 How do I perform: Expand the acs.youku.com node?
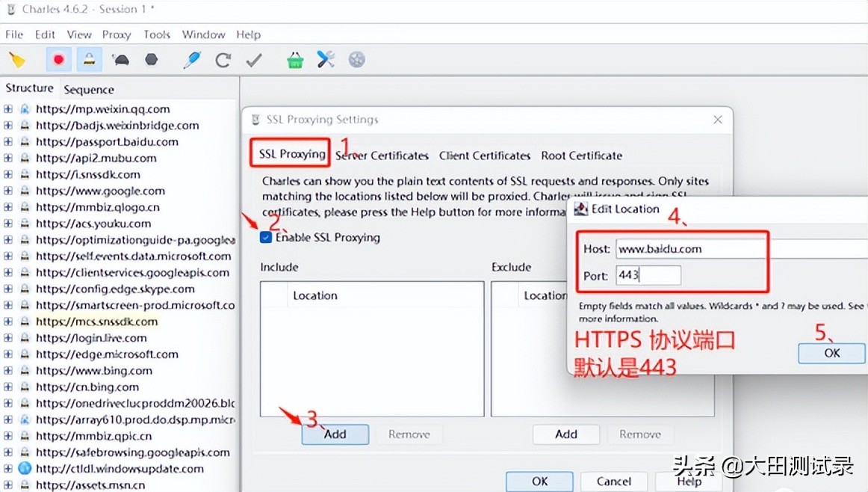8,224
